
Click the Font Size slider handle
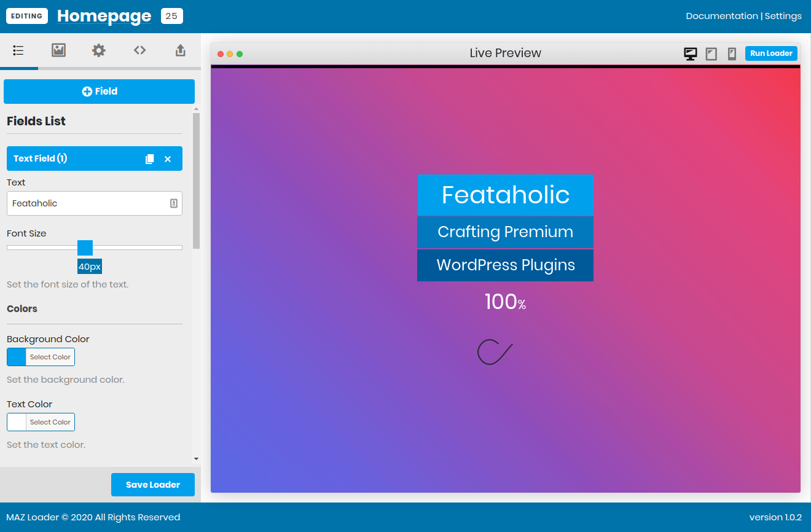pyautogui.click(x=85, y=248)
